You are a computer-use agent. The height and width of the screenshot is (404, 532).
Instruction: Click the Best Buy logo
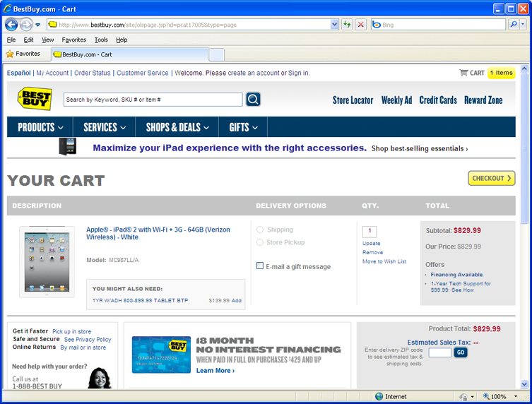35,98
